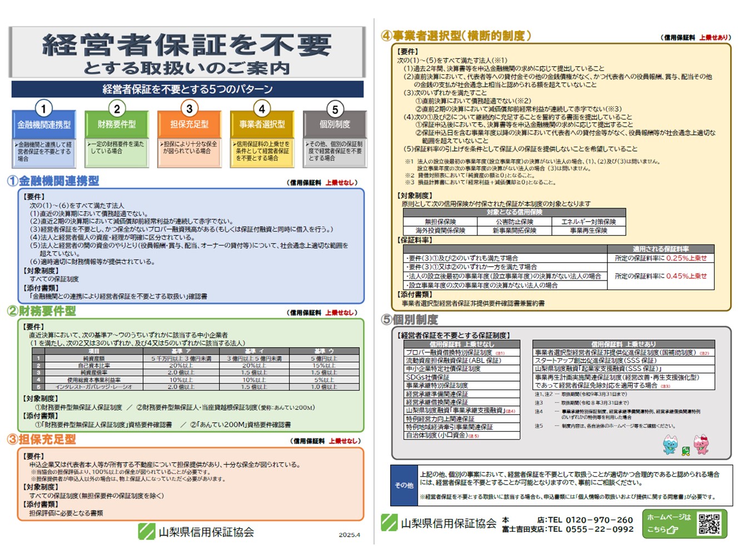Click the circled number 4 icon

coord(262,108)
